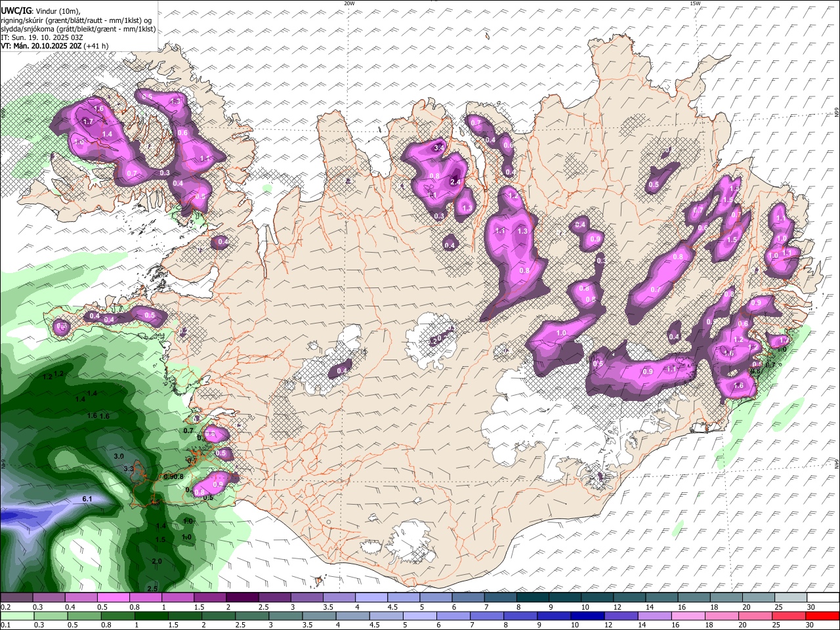Select the dusky purple 0.2–0.3 snow swatch
Screen dimensions: 840x630
coord(16,598)
